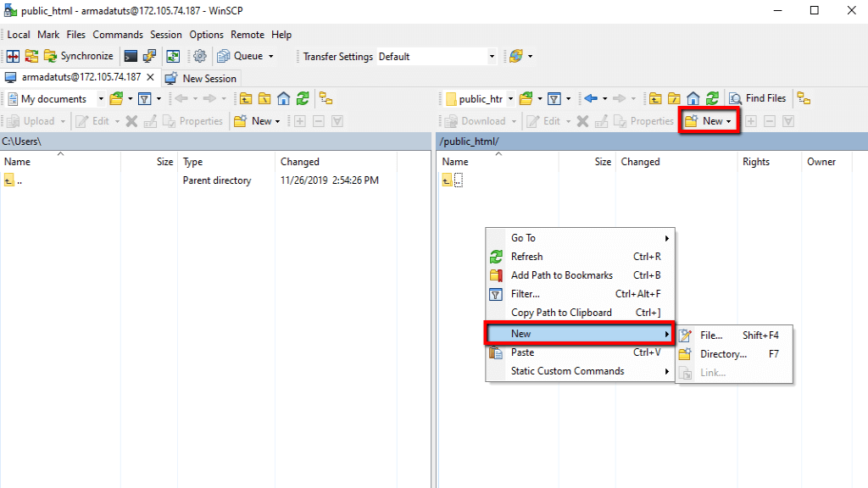The width and height of the screenshot is (868, 488).
Task: Open the Preferences gear icon
Action: point(200,56)
